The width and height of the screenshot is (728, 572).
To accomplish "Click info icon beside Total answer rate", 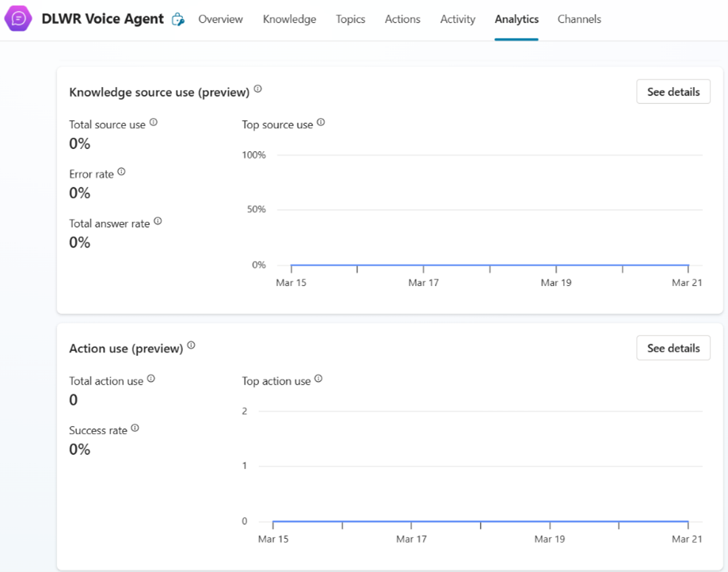I will click(x=158, y=222).
